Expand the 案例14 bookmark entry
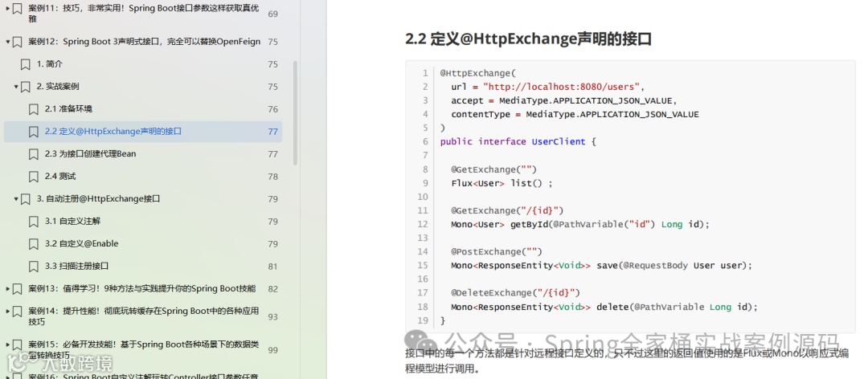This screenshot has height=379, width=868. click(x=7, y=311)
